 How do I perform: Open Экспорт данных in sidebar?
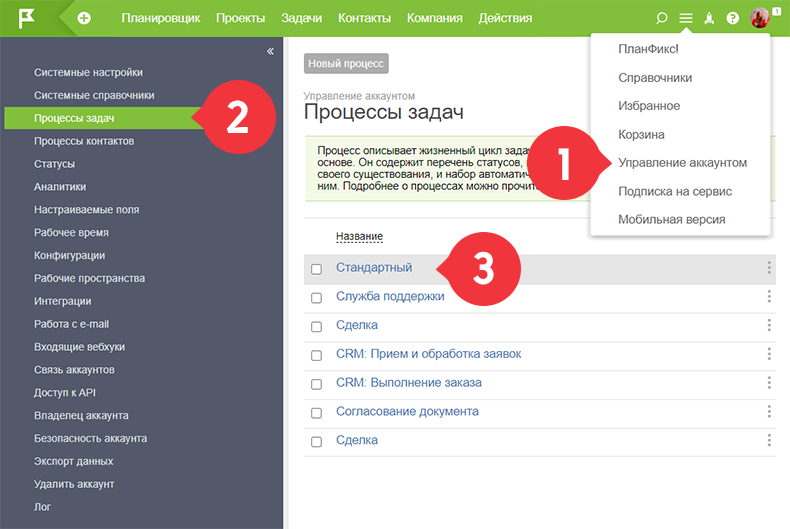point(74,461)
